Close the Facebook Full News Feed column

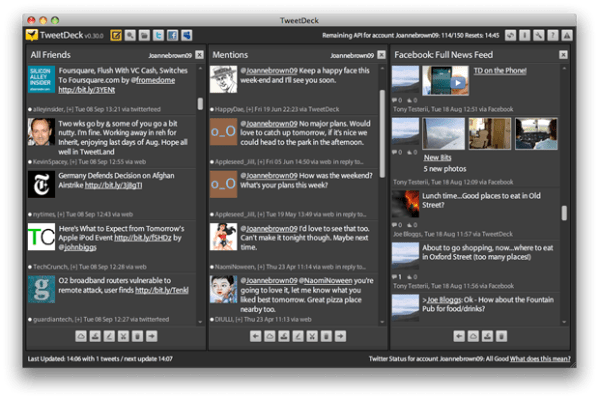[563, 55]
